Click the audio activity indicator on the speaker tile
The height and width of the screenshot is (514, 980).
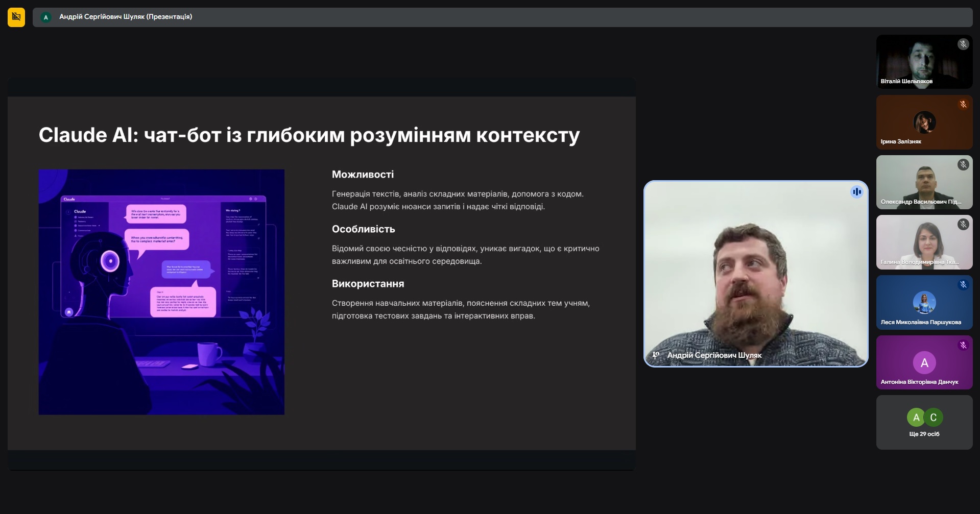(856, 192)
